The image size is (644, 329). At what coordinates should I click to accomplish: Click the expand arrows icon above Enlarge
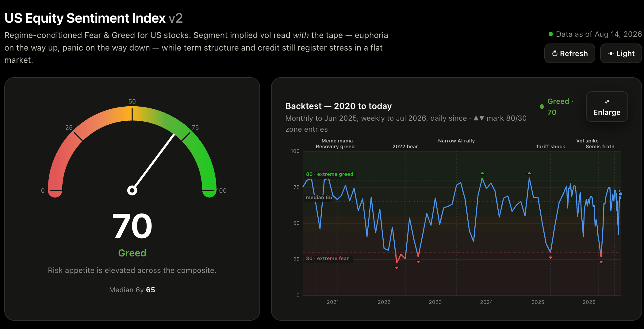pos(607,102)
